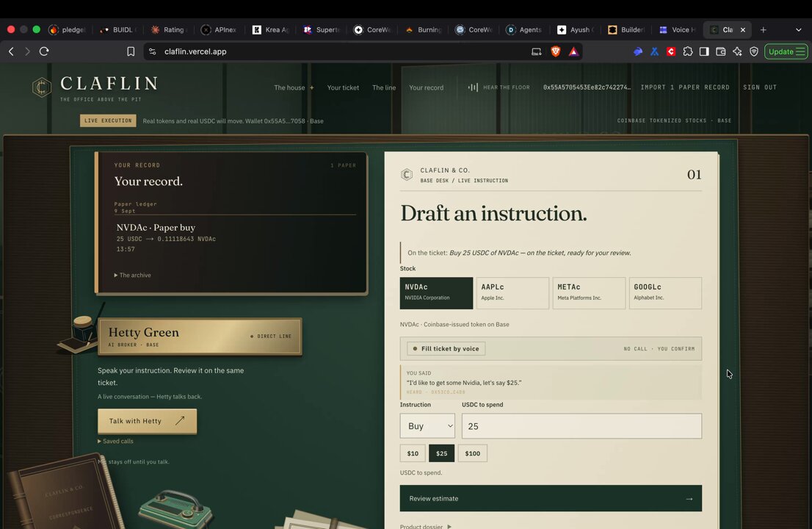Bookmark this page with the bookmark icon

[x=131, y=51]
